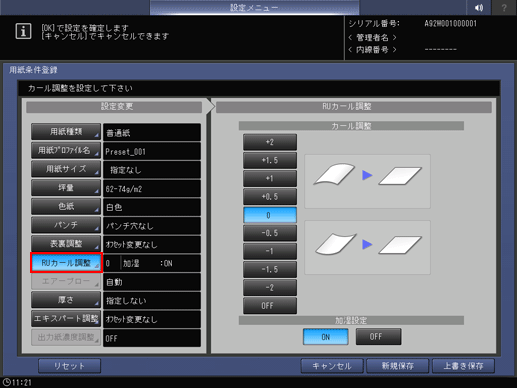
Task: Set curl adjustment to -1.5
Action: tap(270, 269)
